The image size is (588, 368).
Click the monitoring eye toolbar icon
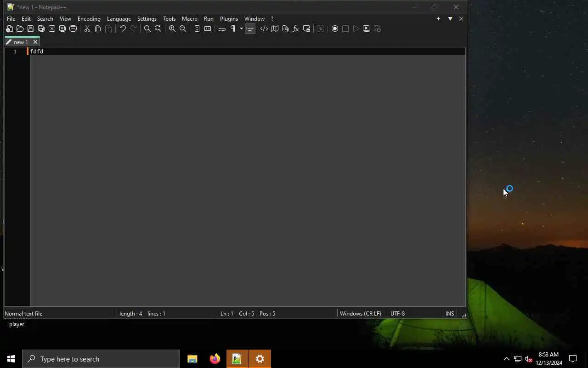tap(321, 29)
